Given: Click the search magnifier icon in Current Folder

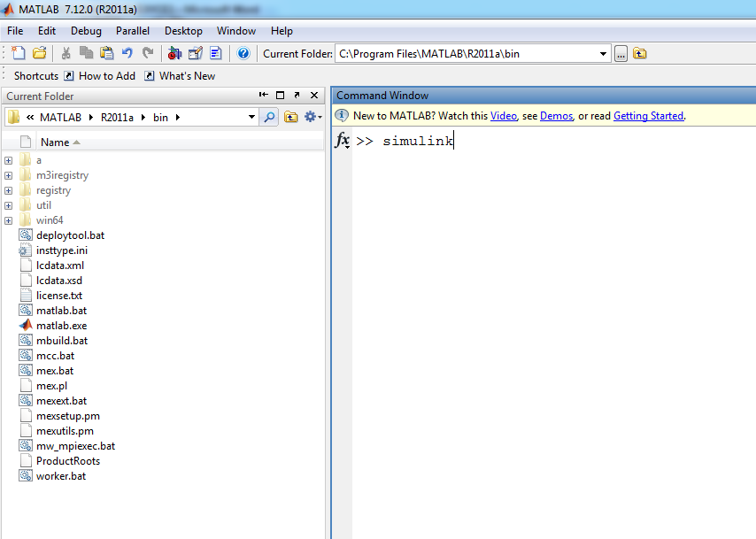Looking at the screenshot, I should point(269,117).
